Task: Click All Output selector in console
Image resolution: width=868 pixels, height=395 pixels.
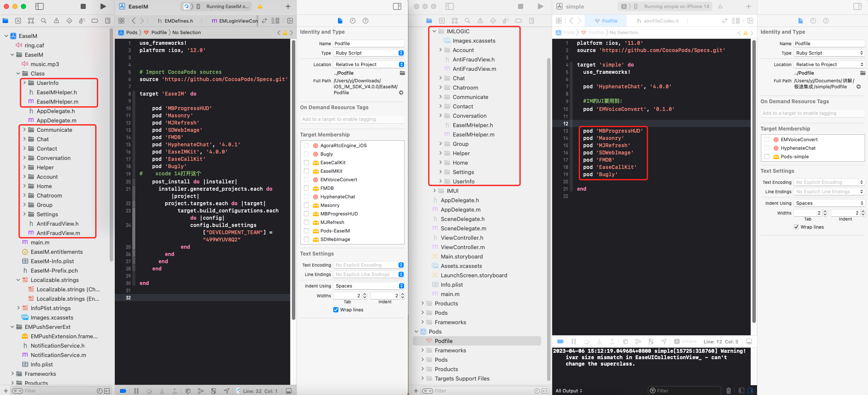Action: click(x=569, y=391)
